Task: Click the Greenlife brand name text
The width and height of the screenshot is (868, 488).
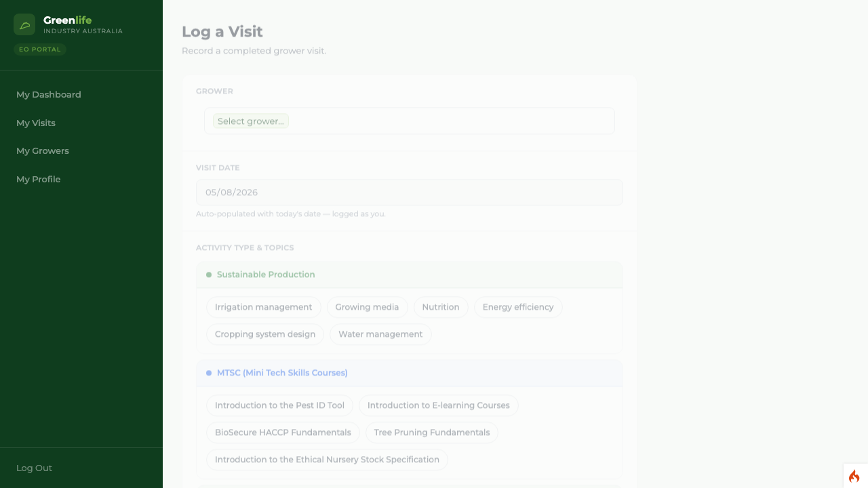Action: 67,20
